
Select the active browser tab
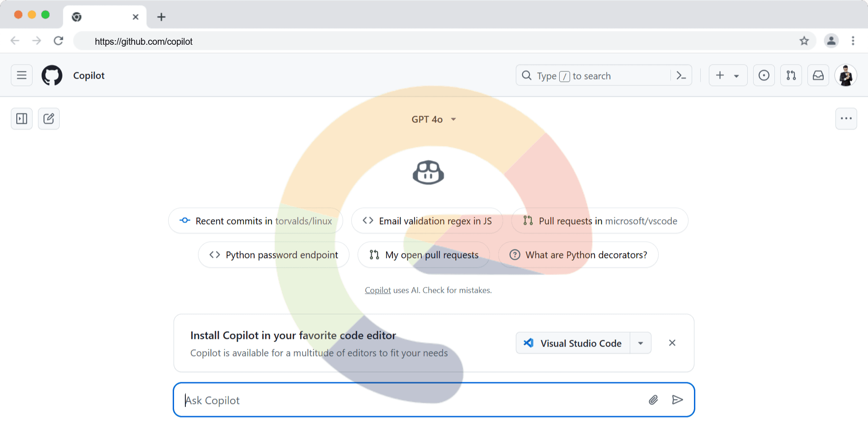[105, 17]
